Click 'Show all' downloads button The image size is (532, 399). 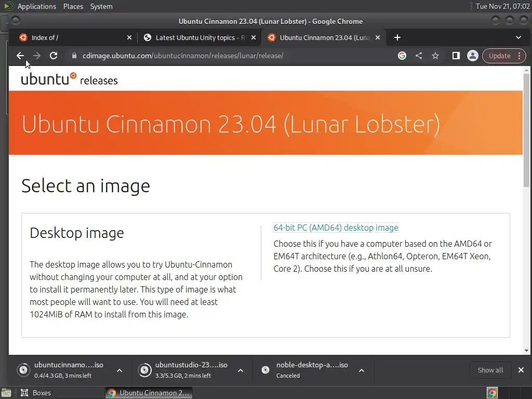pos(490,370)
